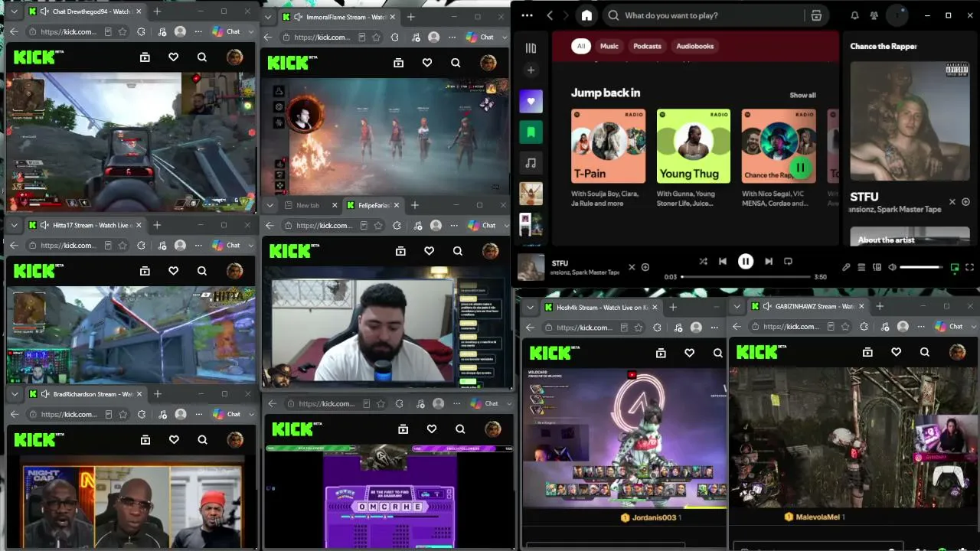Open the Spotify Browse icon in search bar
The image size is (980, 551).
click(x=816, y=15)
